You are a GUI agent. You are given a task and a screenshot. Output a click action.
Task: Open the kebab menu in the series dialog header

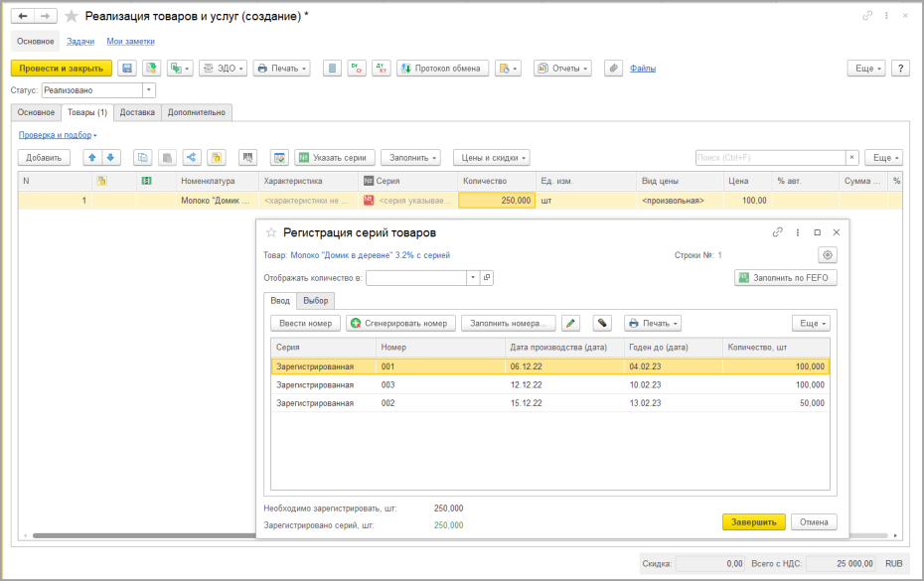(x=797, y=232)
